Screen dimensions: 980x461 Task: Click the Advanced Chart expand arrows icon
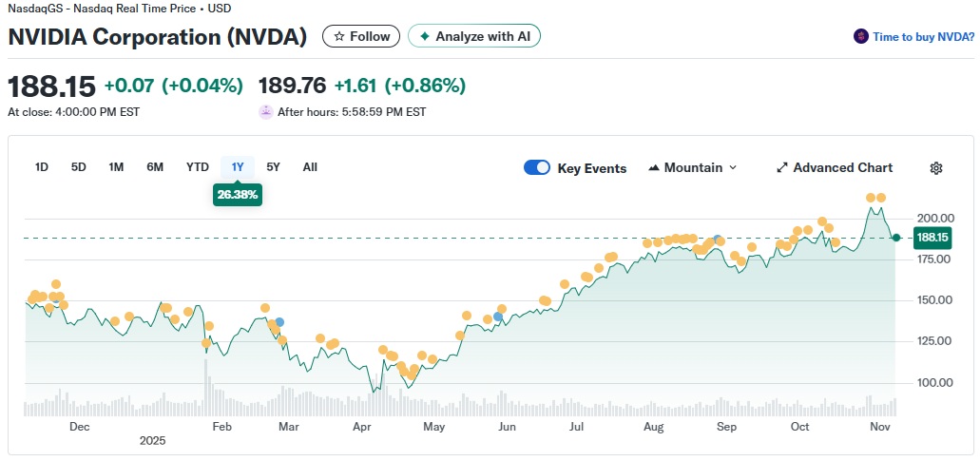coord(782,168)
